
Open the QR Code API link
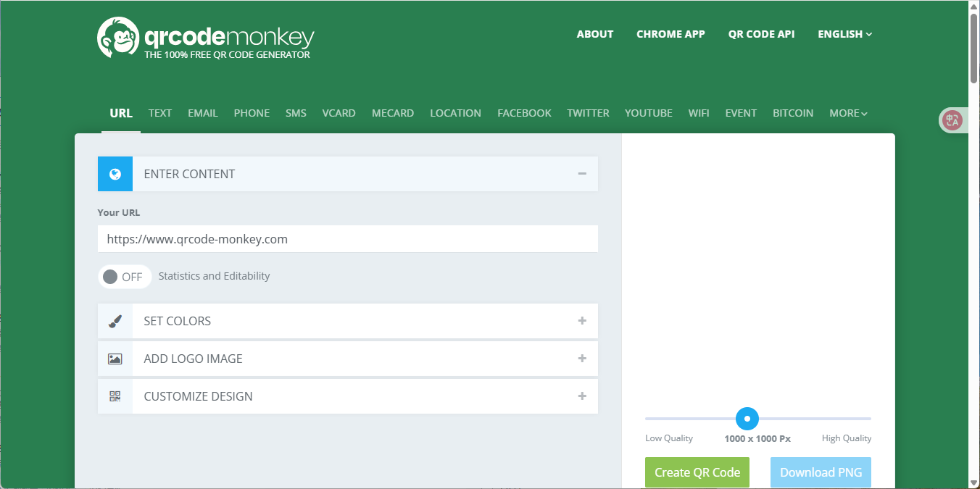(x=761, y=34)
